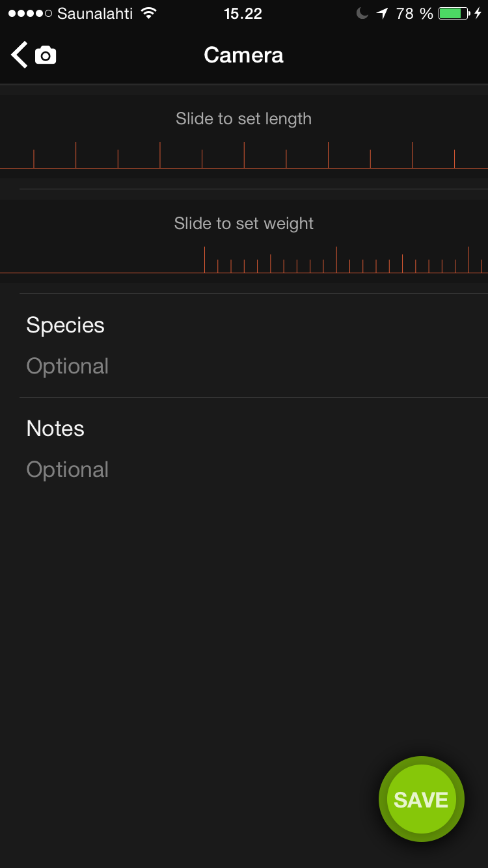
Task: Click the weight ruler slider
Action: click(x=244, y=260)
